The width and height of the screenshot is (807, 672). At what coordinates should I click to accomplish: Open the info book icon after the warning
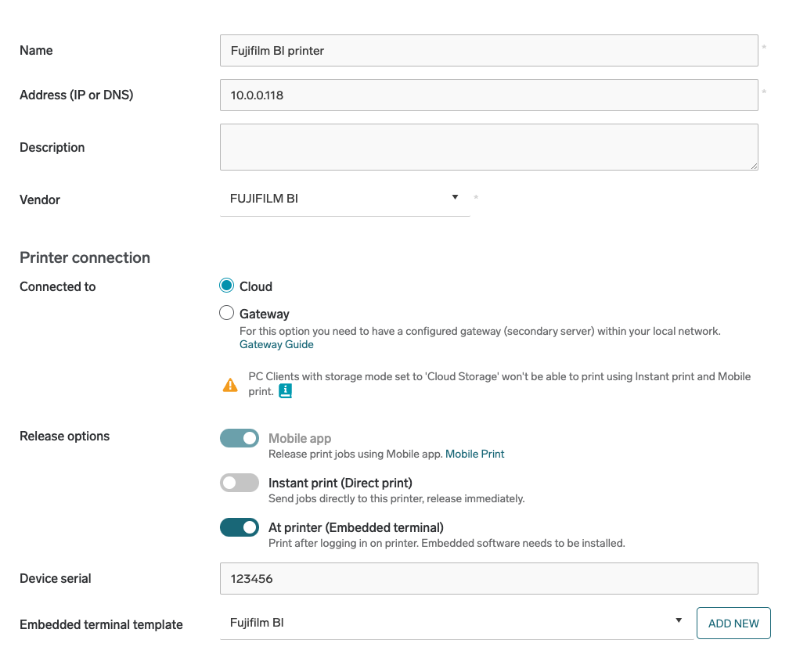[x=286, y=391]
